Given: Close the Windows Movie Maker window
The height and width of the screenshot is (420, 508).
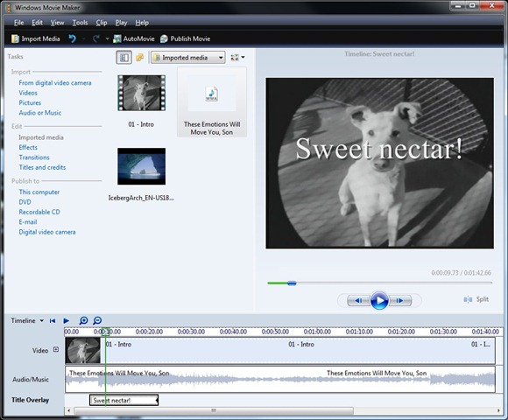Looking at the screenshot, I should point(492,5).
